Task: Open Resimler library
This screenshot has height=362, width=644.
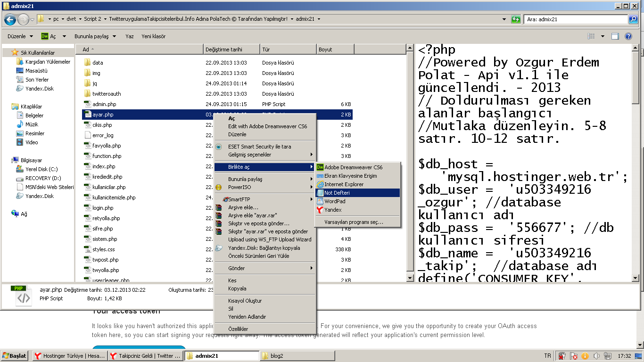Action: click(x=35, y=133)
